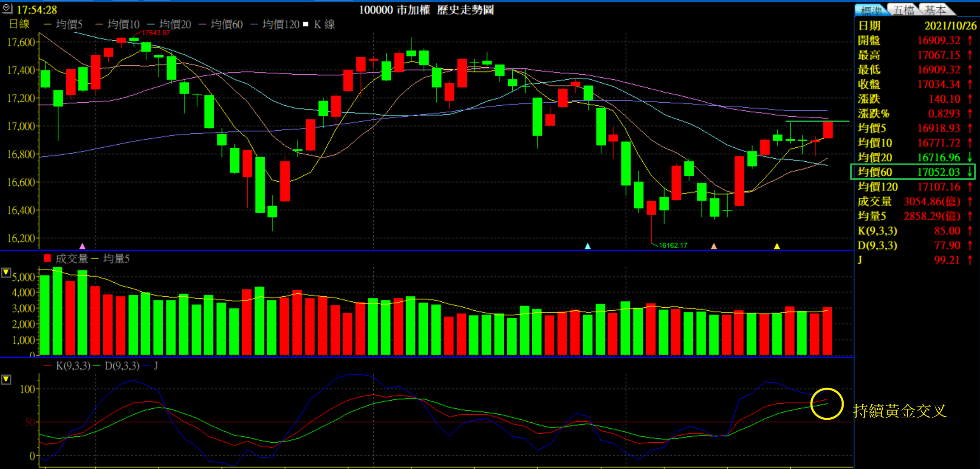Toggle the 均價5 moving average legend
Screen dimensions: 980x469
coord(68,25)
